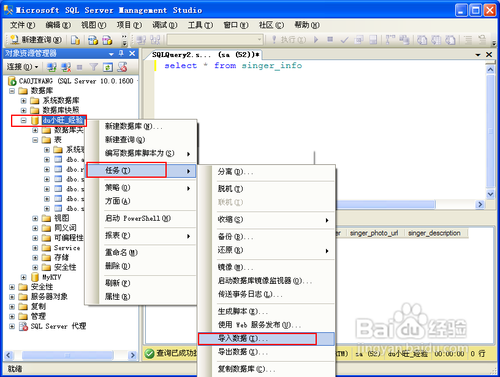The width and height of the screenshot is (500, 377).
Task: Collapse the 数据库 (Databases) tree node
Action: pyautogui.click(x=12, y=91)
